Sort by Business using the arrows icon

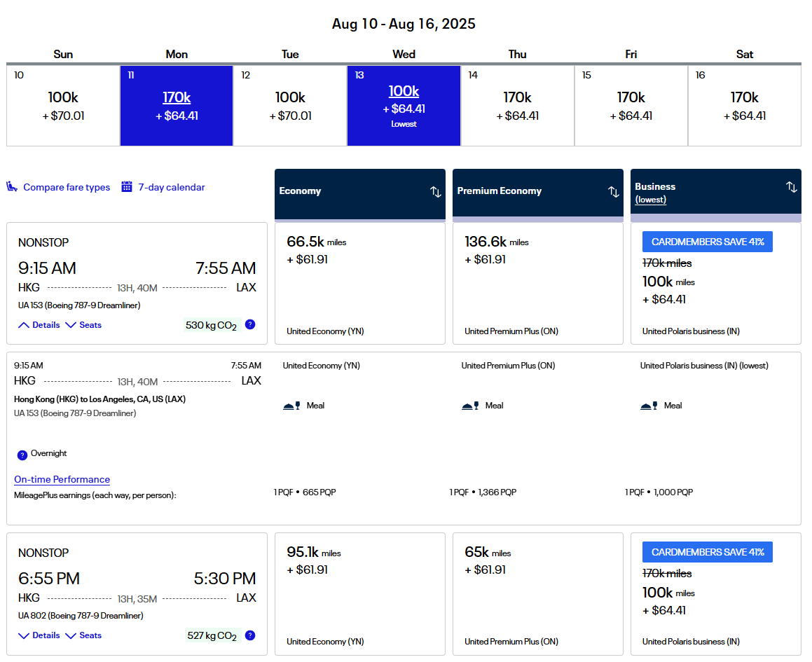point(791,186)
